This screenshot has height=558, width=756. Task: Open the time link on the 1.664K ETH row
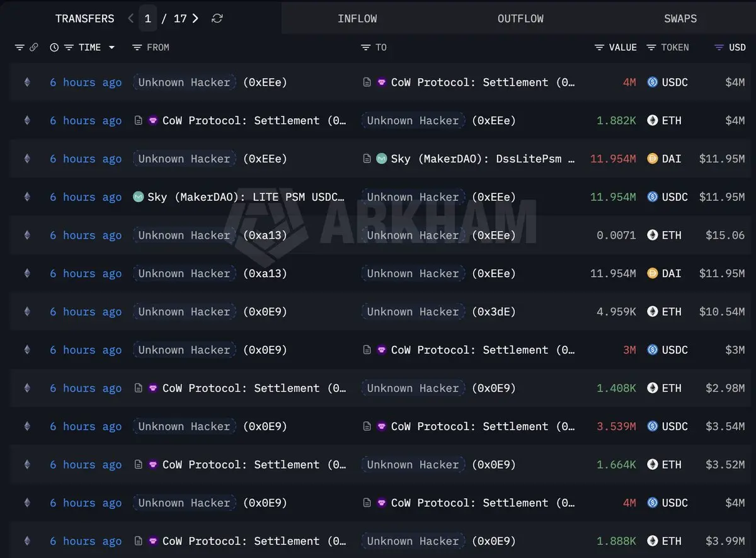tap(86, 464)
